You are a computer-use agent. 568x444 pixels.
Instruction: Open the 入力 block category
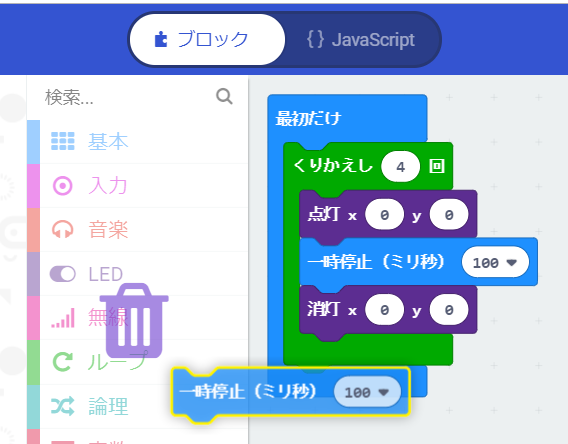[x=138, y=186]
